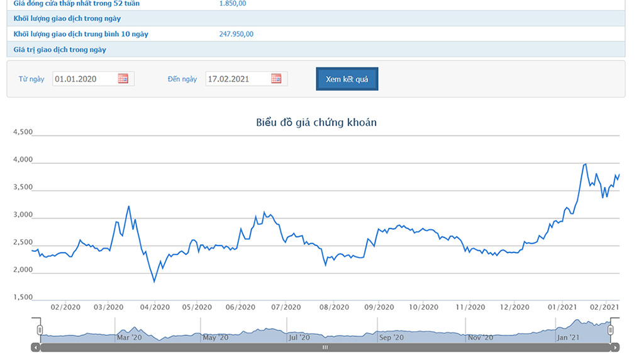Click the Xem kết quả button

pos(347,79)
